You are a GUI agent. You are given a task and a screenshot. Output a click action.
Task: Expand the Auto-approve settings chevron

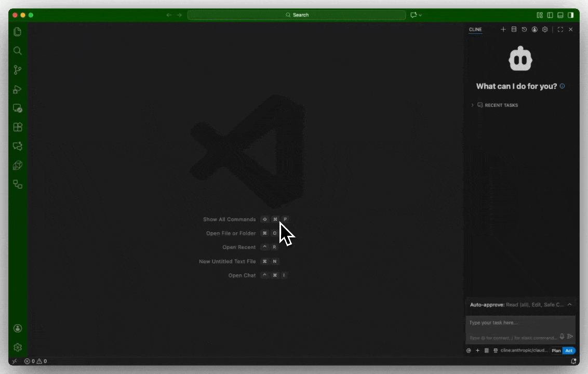coord(570,304)
